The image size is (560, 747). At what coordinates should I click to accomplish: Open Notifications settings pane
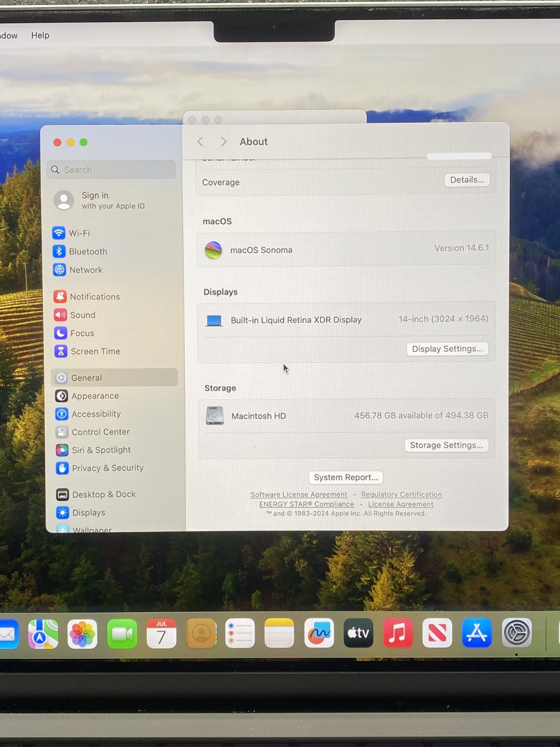[87, 296]
